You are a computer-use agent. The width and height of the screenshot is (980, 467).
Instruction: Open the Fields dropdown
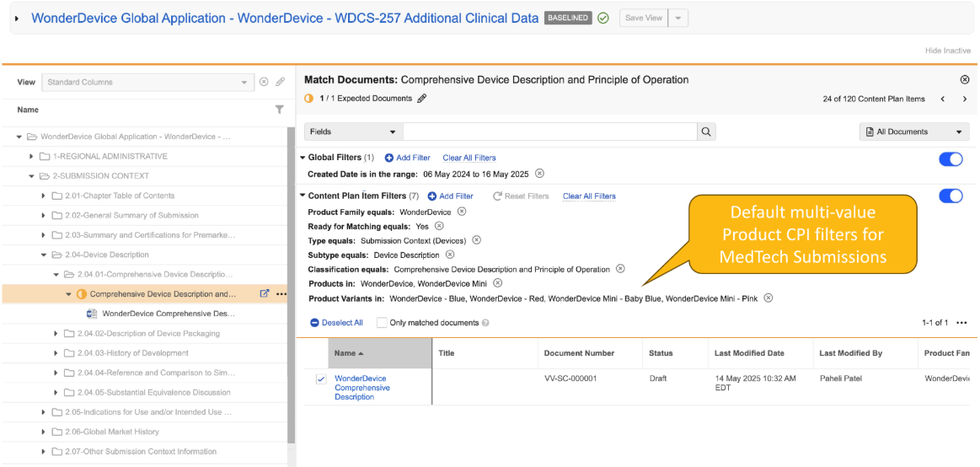coord(353,132)
